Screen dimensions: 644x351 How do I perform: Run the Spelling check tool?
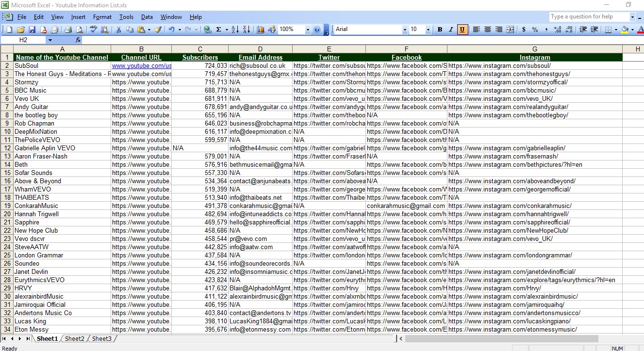pyautogui.click(x=94, y=30)
